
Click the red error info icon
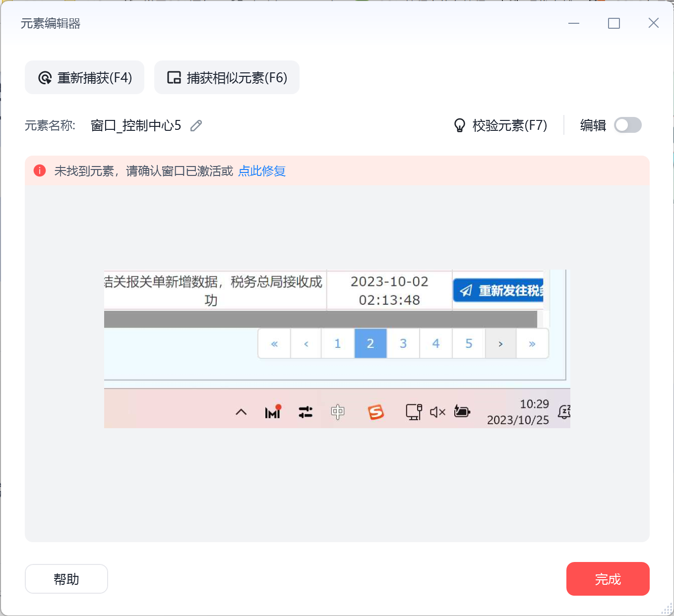(40, 171)
